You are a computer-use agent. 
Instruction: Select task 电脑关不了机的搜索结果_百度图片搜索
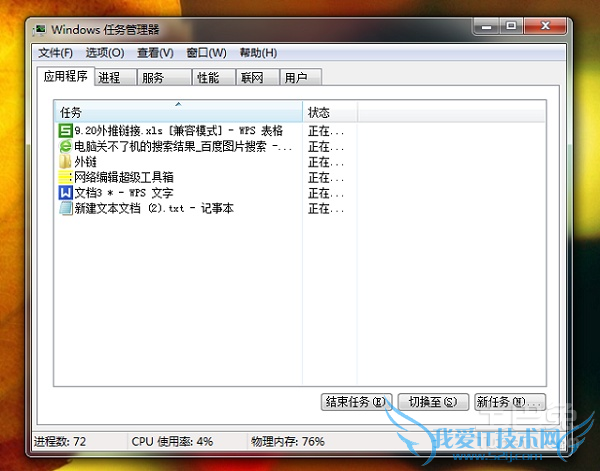184,146
